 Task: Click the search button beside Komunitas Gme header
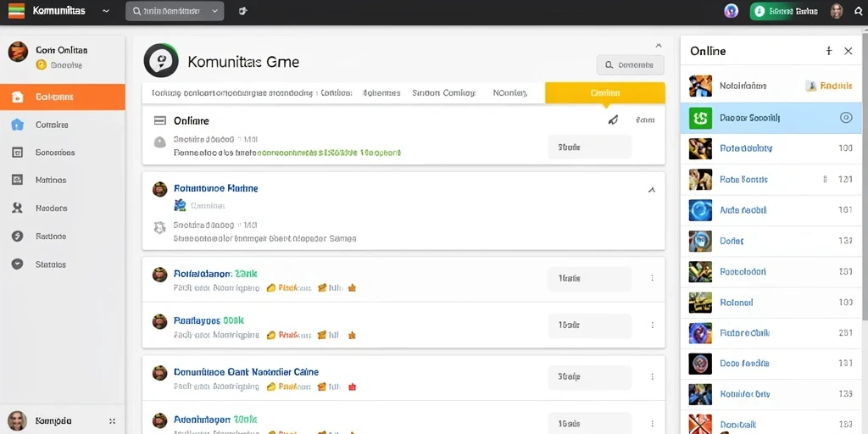click(x=630, y=64)
